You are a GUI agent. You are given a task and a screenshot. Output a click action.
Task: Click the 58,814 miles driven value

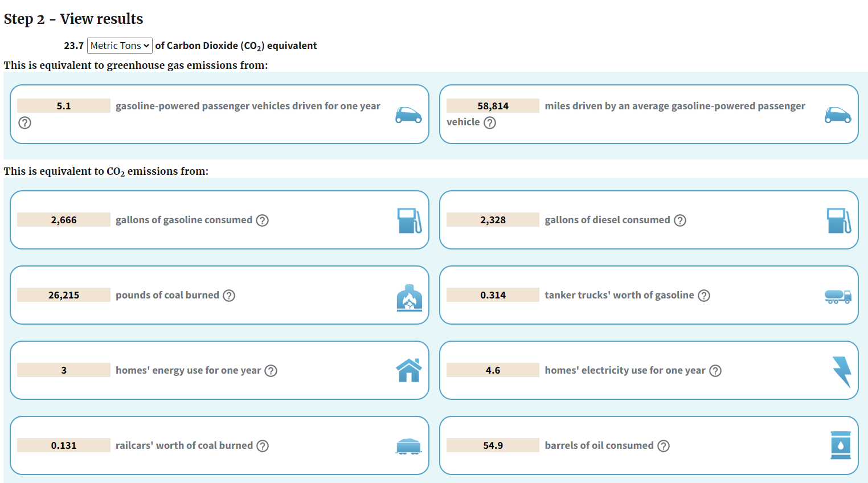tap(493, 106)
